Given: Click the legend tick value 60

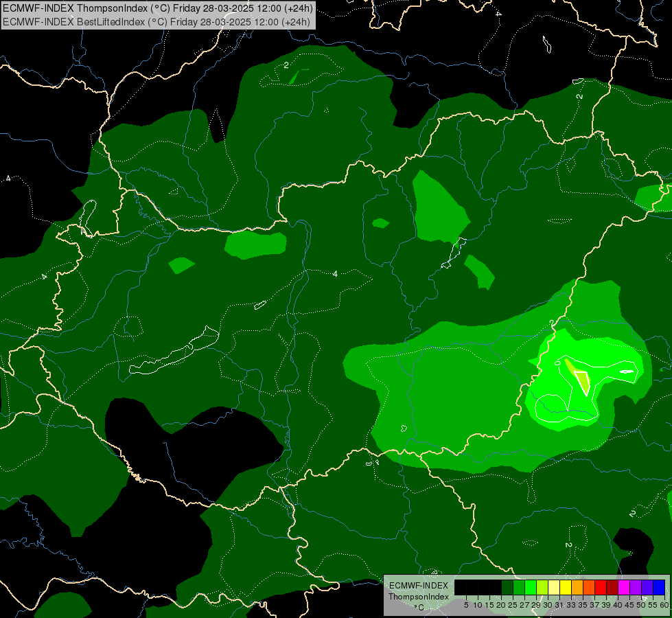Looking at the screenshot, I should pyautogui.click(x=664, y=605).
